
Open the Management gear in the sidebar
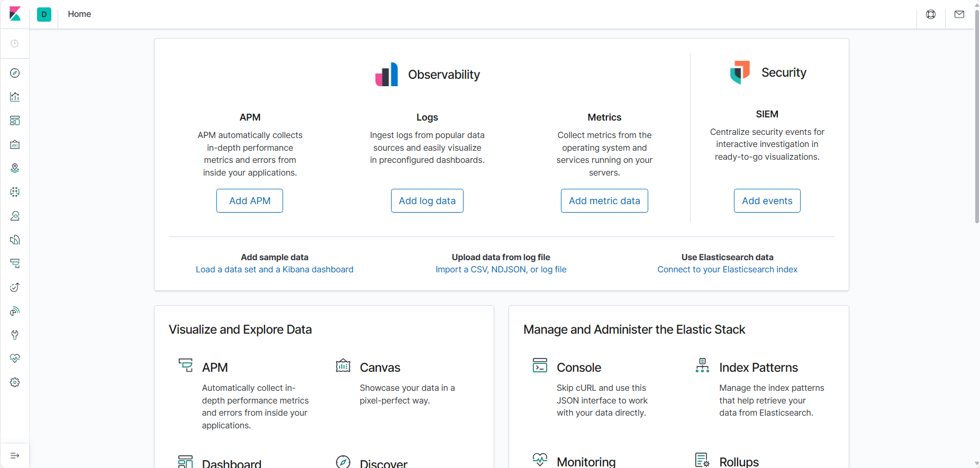click(15, 382)
